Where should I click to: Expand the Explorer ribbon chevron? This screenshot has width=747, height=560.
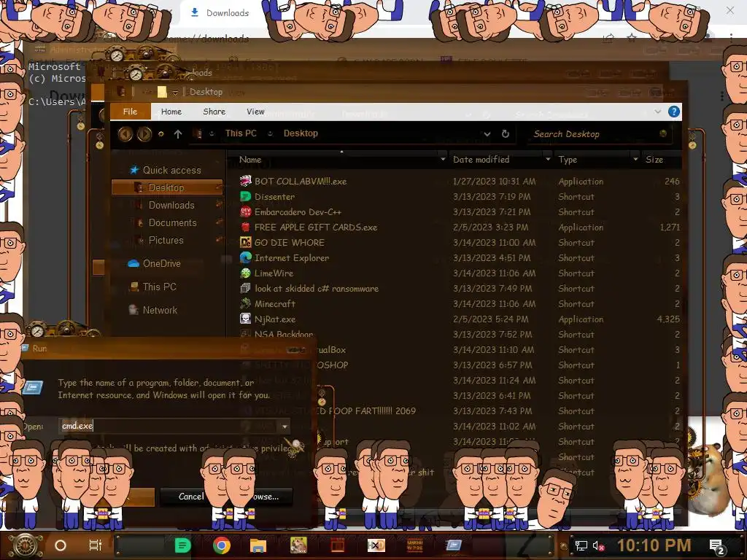658,112
